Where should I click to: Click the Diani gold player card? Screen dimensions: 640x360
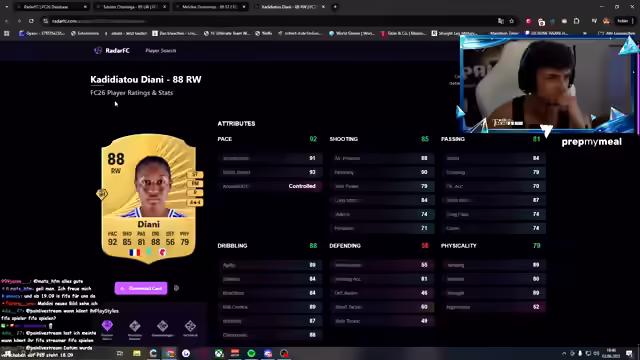[x=148, y=198]
